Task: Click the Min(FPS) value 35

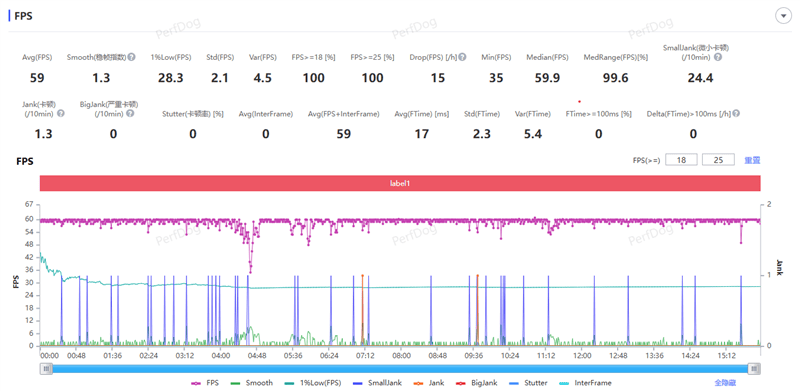Action: click(495, 78)
